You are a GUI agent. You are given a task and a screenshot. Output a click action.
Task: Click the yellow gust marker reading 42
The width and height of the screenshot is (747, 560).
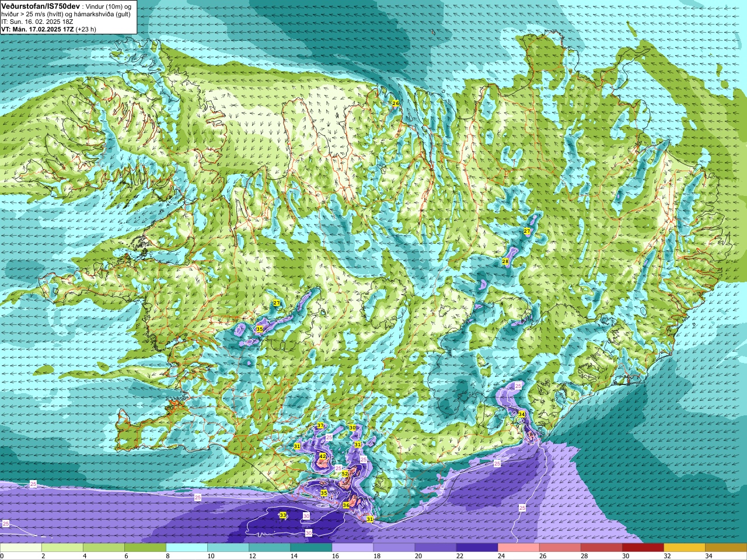coord(323,456)
